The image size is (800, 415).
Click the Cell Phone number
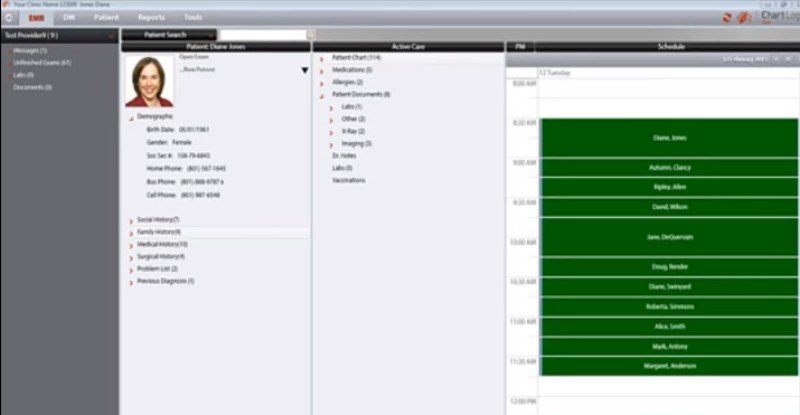[201, 195]
